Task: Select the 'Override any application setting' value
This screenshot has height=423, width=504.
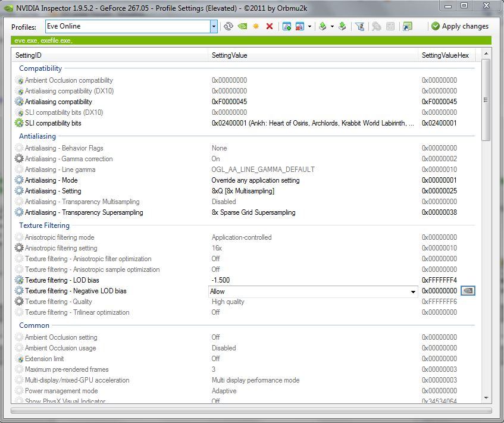Action: pyautogui.click(x=255, y=180)
